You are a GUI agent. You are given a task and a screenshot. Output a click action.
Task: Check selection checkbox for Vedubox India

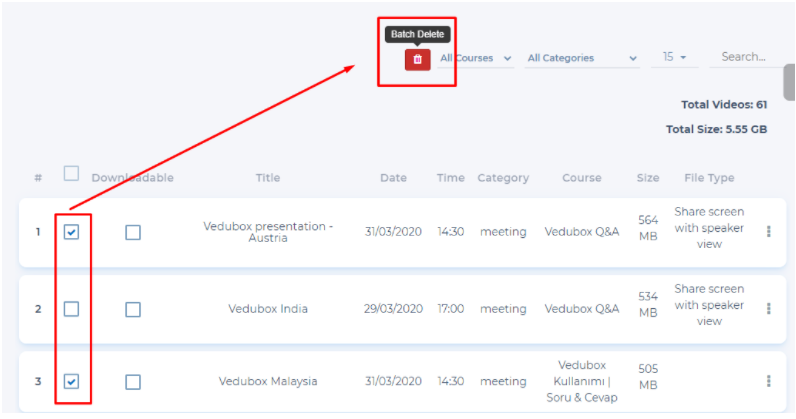point(72,309)
